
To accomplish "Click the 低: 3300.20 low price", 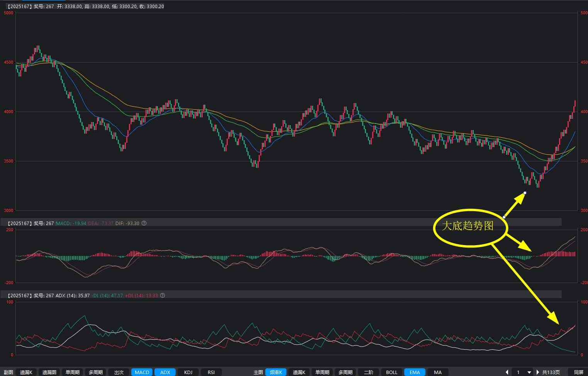I will pos(124,7).
